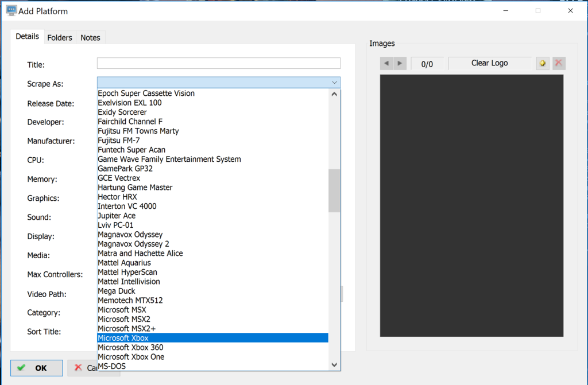Image resolution: width=588 pixels, height=385 pixels.
Task: Click into the Title text field
Action: pyautogui.click(x=218, y=64)
